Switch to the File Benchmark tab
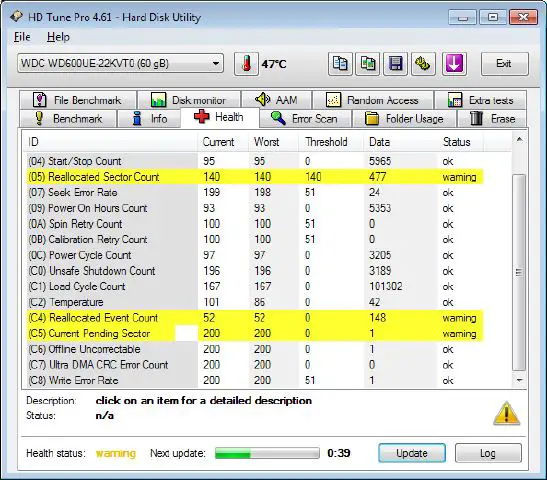547x480 pixels. [x=78, y=100]
